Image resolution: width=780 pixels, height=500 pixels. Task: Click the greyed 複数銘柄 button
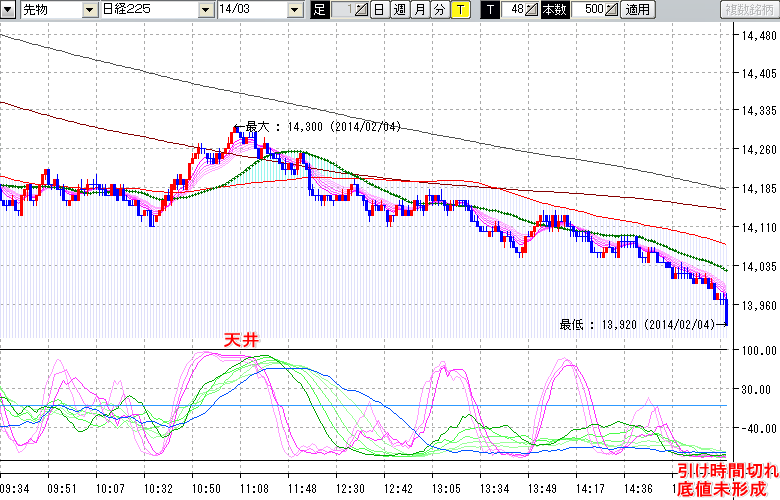(x=749, y=10)
